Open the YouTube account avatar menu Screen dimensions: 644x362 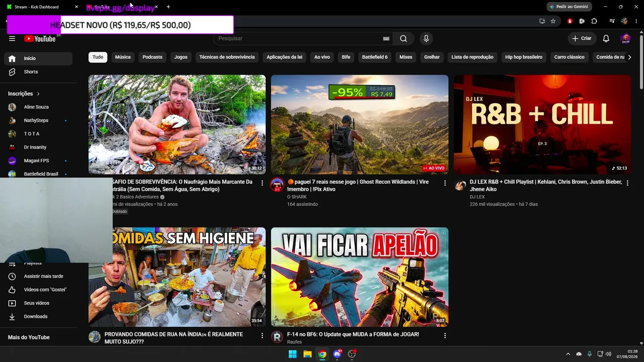[625, 39]
